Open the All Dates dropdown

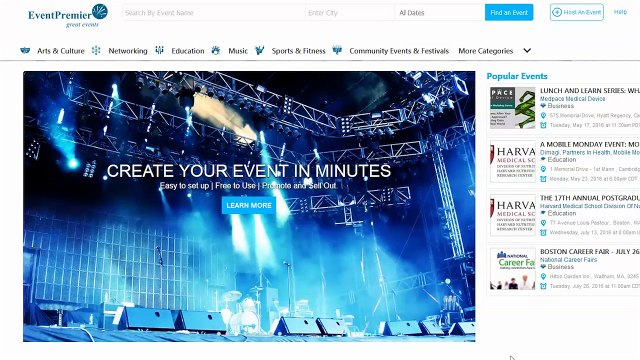(x=440, y=13)
